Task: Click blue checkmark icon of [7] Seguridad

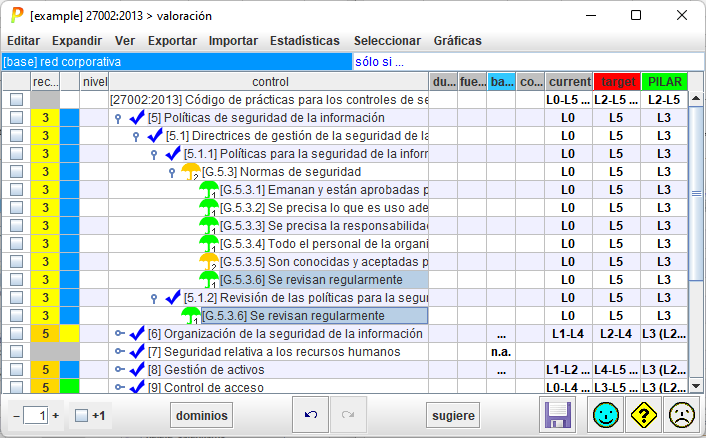Action: click(x=137, y=352)
